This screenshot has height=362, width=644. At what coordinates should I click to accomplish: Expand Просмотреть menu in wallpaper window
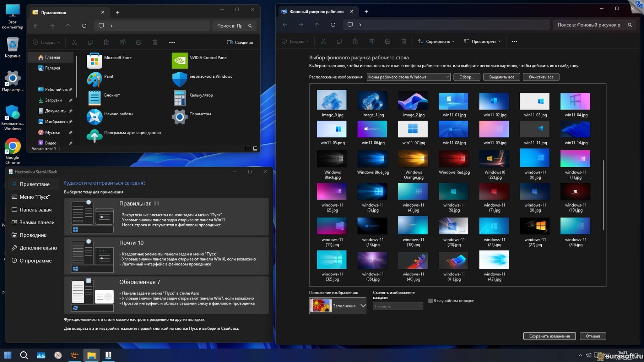tap(482, 42)
